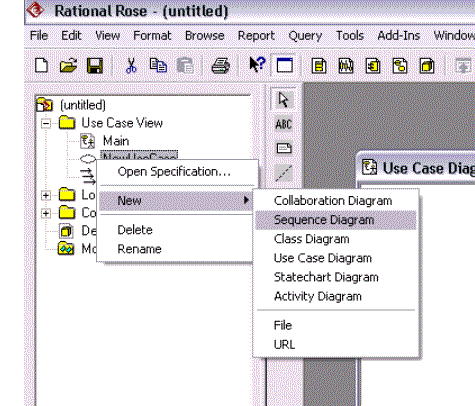
Task: Click the Browse Deployment Diagram toolbar icon
Action: [x=427, y=66]
